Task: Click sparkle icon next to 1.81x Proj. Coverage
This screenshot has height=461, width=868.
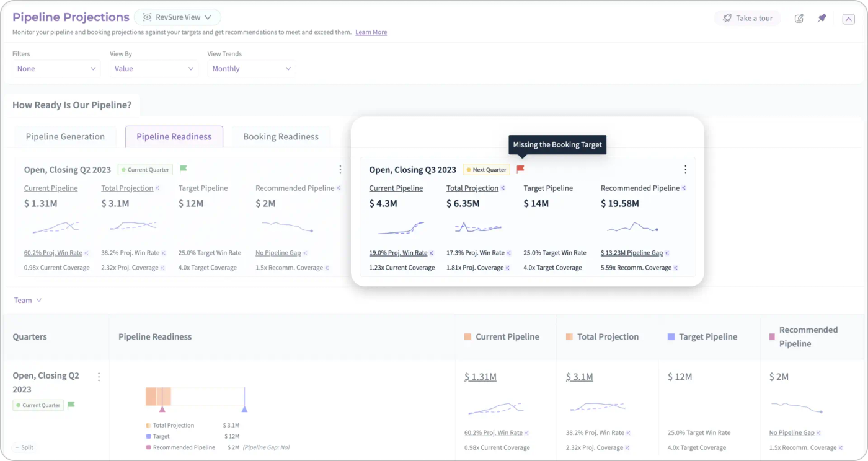Action: pos(508,268)
